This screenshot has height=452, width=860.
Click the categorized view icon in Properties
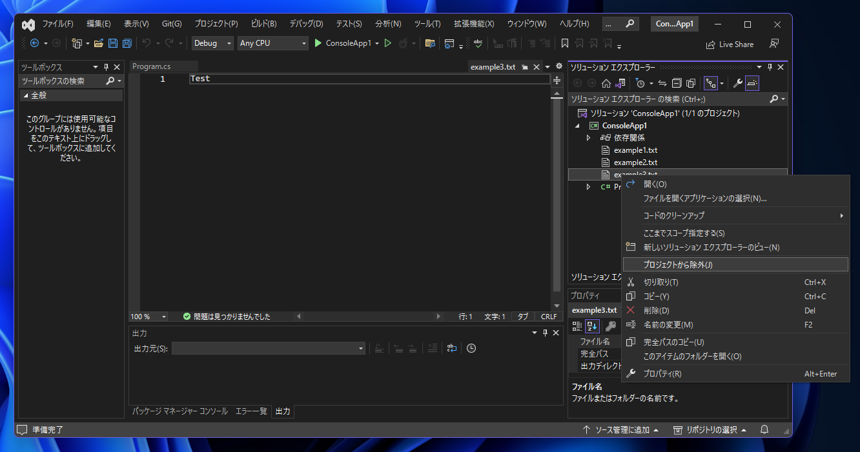pos(576,326)
